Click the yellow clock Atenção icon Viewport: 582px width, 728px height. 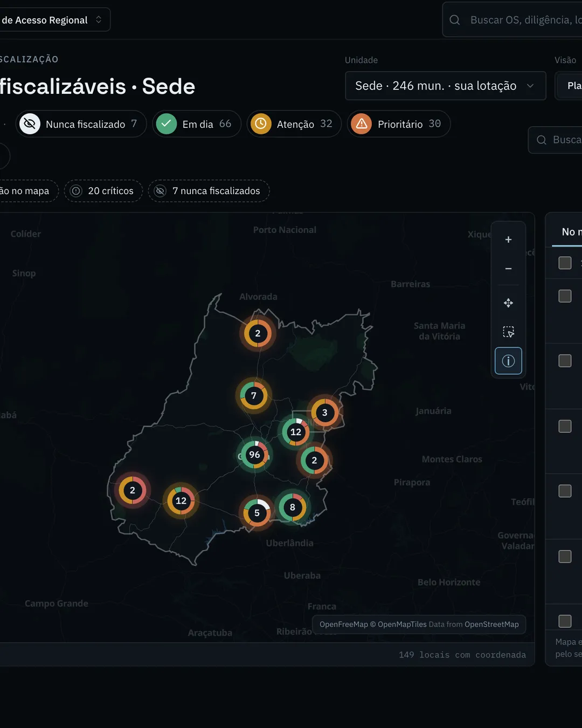[261, 124]
